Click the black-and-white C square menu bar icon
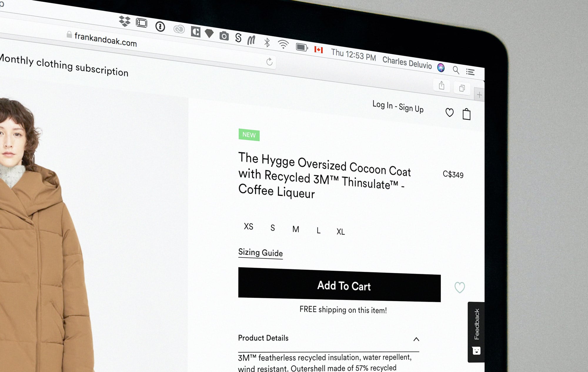Viewport: 588px width, 372px height. [x=196, y=32]
